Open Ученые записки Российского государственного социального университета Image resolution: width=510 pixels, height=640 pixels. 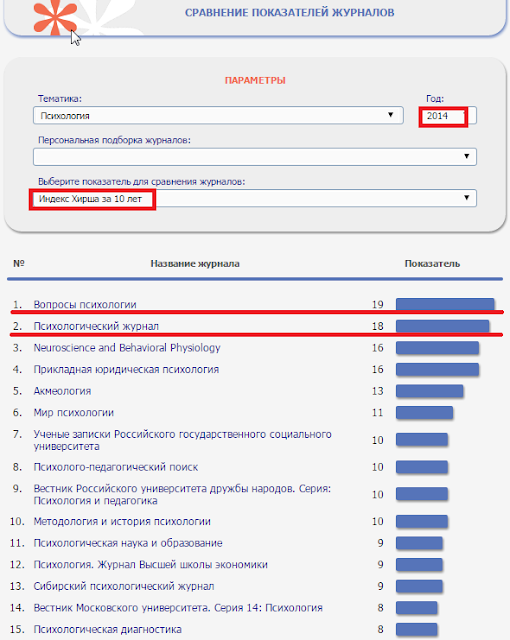click(182, 440)
